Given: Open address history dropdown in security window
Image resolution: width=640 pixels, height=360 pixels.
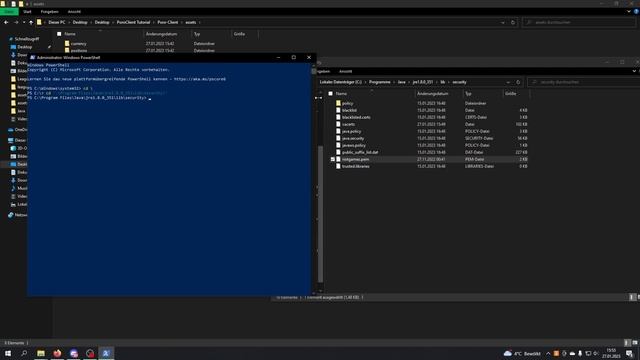Looking at the screenshot, I should pos(508,82).
